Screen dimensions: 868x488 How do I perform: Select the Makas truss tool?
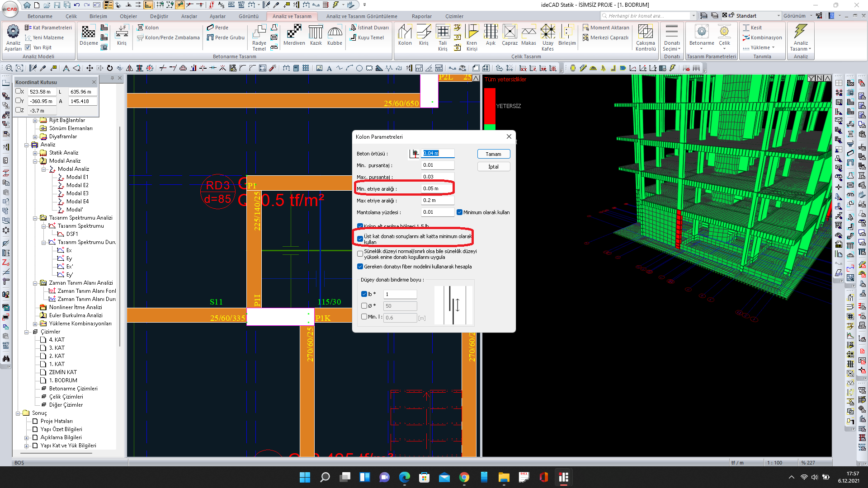(x=528, y=35)
